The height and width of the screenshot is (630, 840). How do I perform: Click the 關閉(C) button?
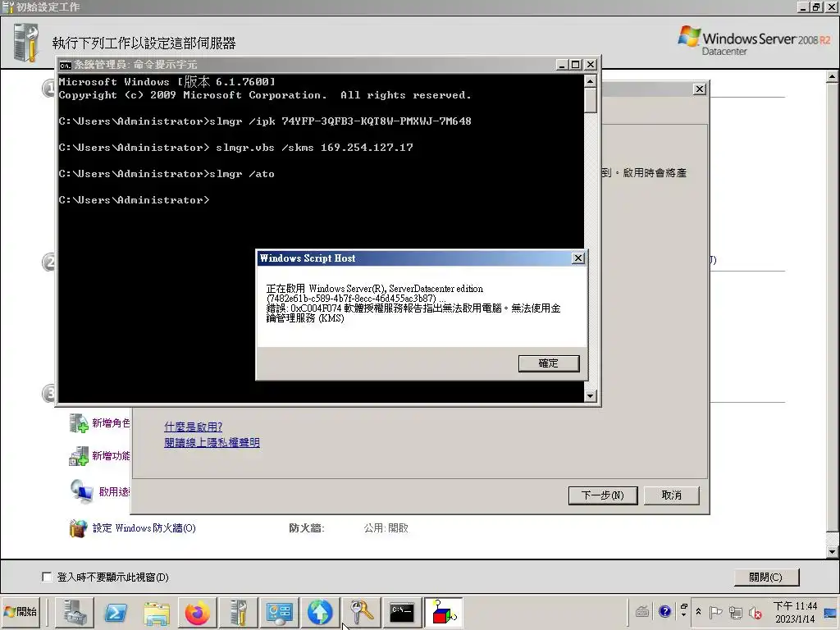(x=766, y=577)
